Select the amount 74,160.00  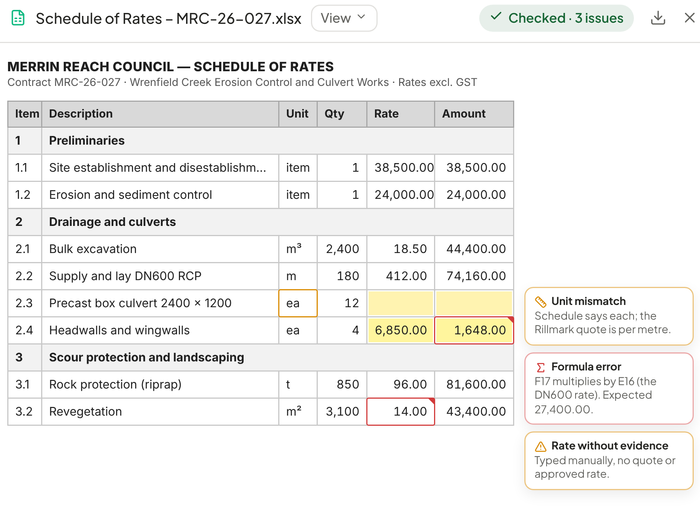[474, 276]
